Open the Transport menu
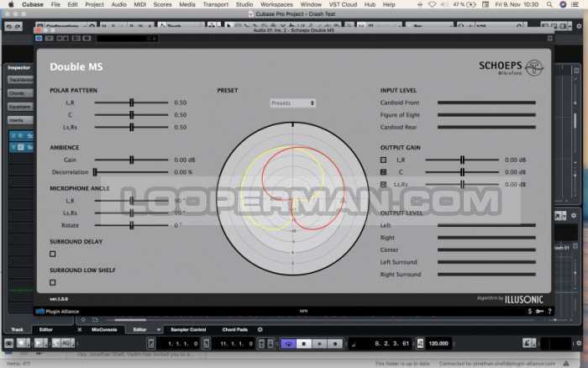 point(216,4)
